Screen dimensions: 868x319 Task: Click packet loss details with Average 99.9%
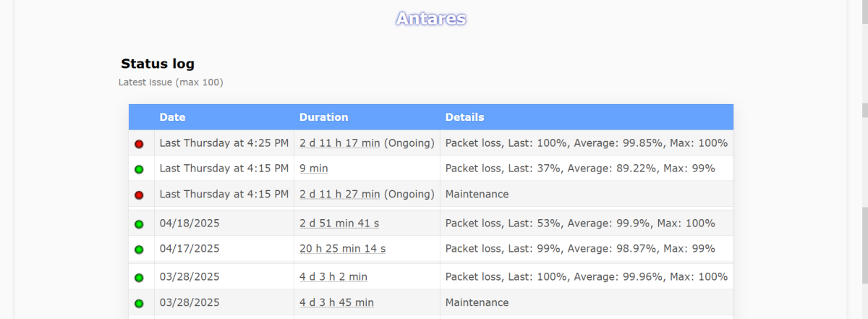pyautogui.click(x=580, y=223)
